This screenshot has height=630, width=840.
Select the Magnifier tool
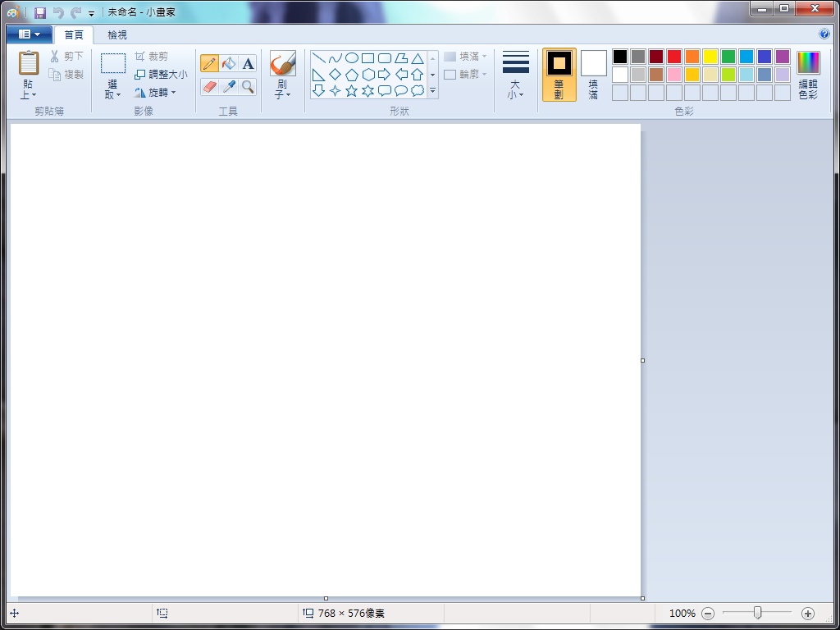pos(248,87)
